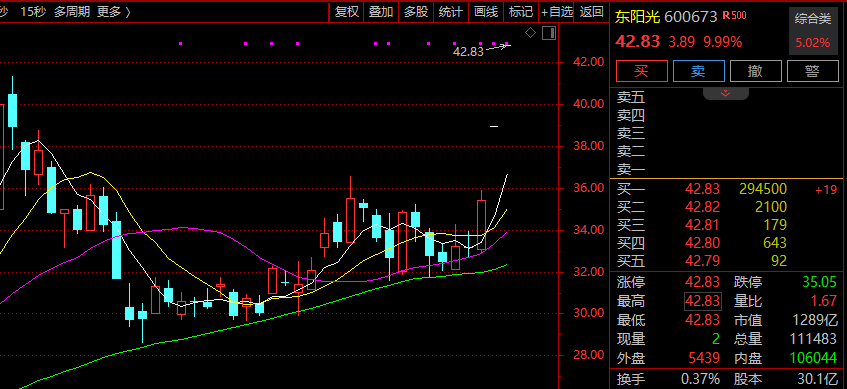This screenshot has width=847, height=389.
Task: Click the R500 margin label
Action: [735, 15]
